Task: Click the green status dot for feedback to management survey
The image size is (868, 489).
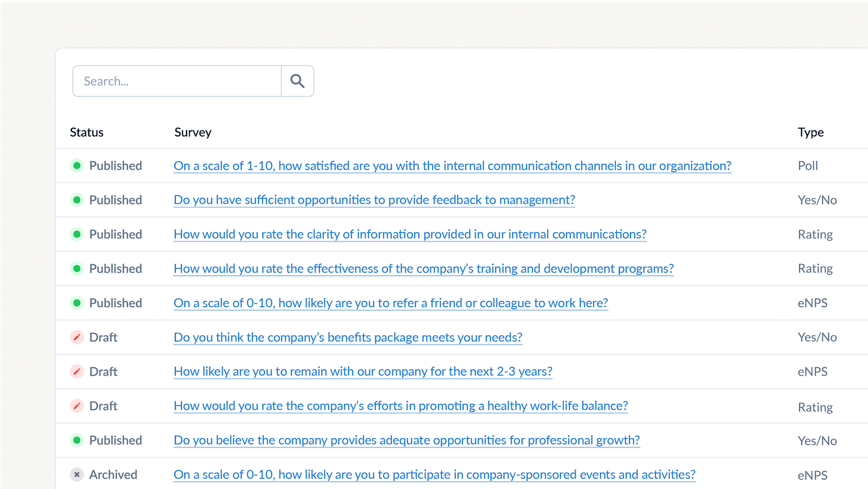Action: point(77,200)
